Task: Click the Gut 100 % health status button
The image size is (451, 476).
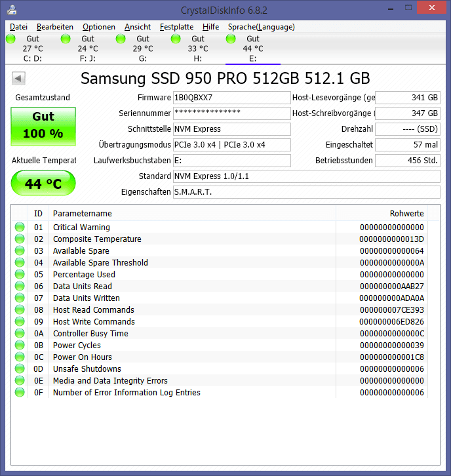Action: pyautogui.click(x=43, y=127)
